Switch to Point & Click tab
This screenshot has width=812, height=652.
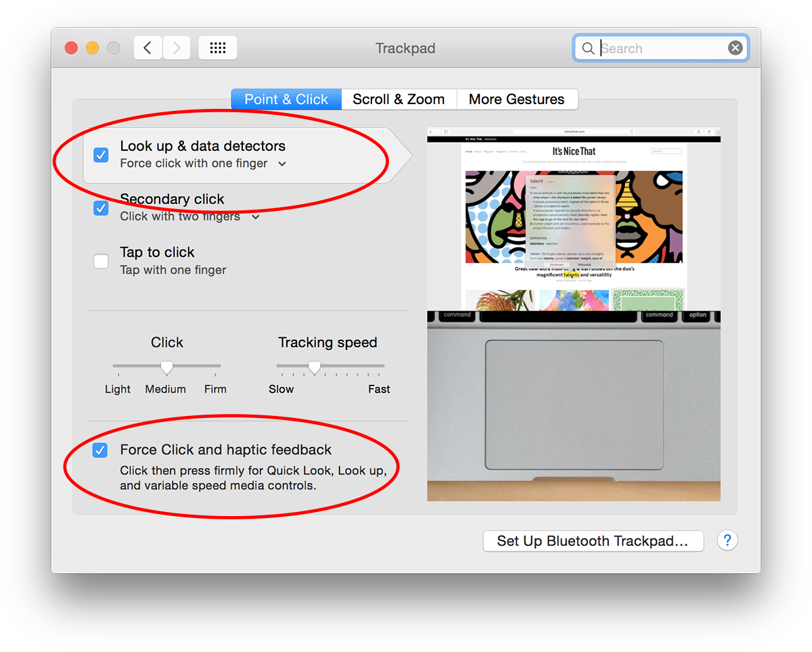286,99
